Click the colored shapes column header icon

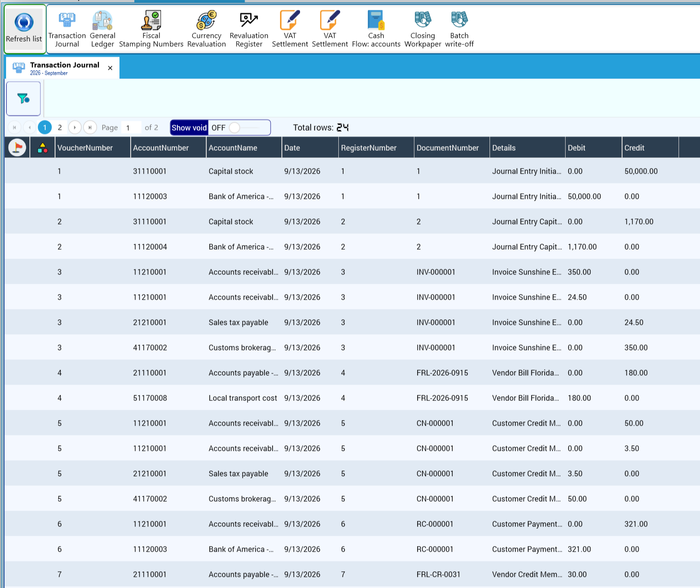42,148
